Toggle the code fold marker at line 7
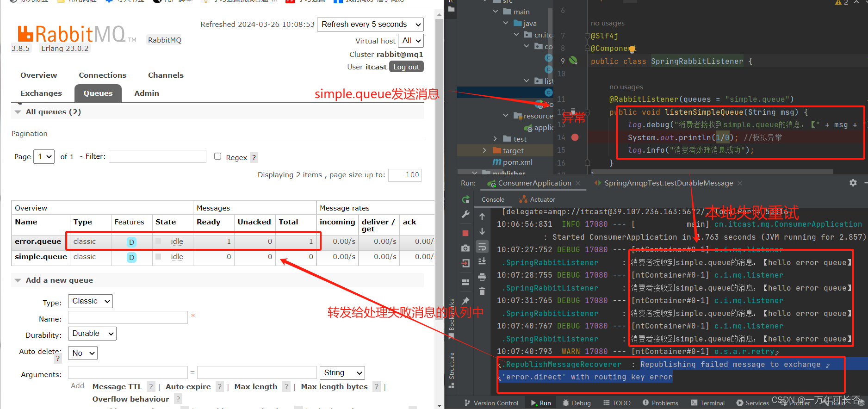This screenshot has height=409, width=868. (587, 36)
